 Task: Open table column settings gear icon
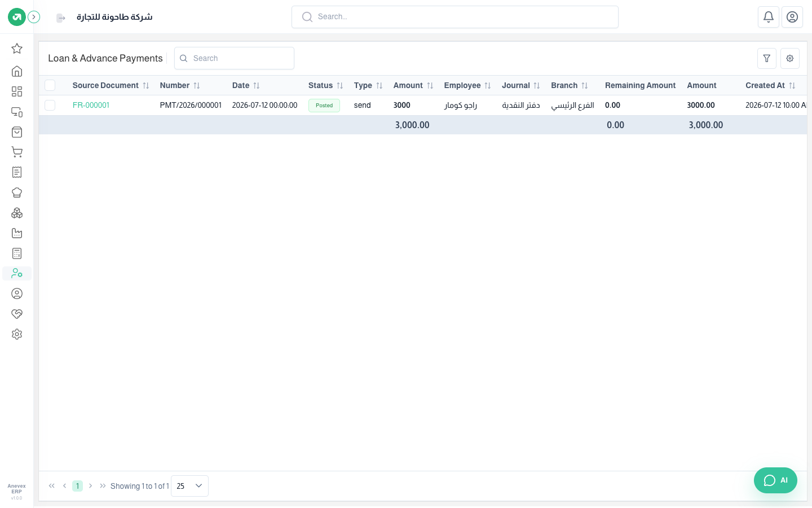click(x=790, y=58)
